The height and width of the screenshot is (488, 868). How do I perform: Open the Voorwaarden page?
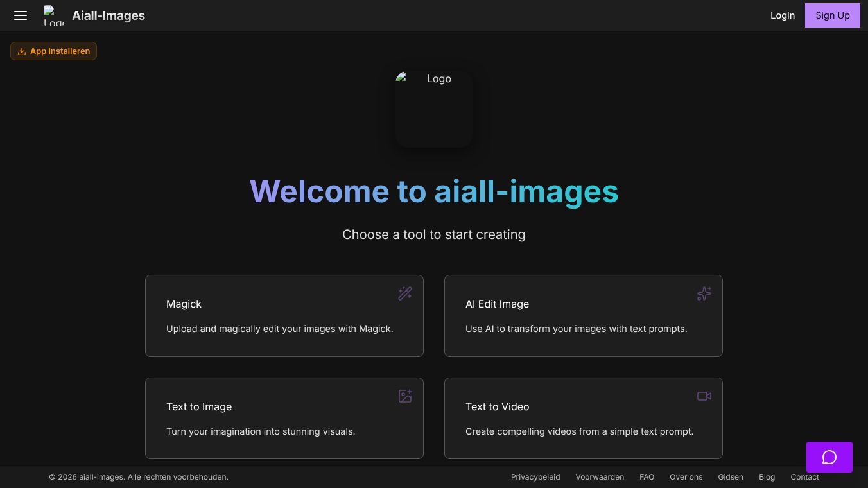coord(600,477)
